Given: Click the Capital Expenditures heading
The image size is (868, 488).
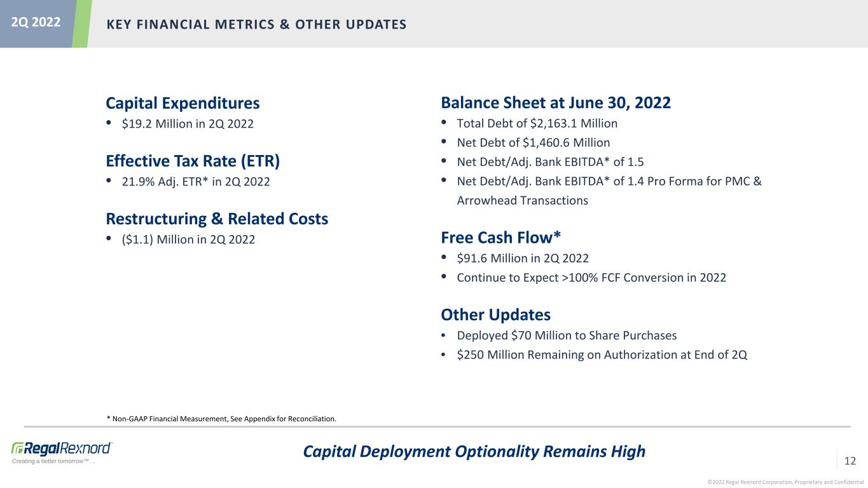Looking at the screenshot, I should point(183,103).
